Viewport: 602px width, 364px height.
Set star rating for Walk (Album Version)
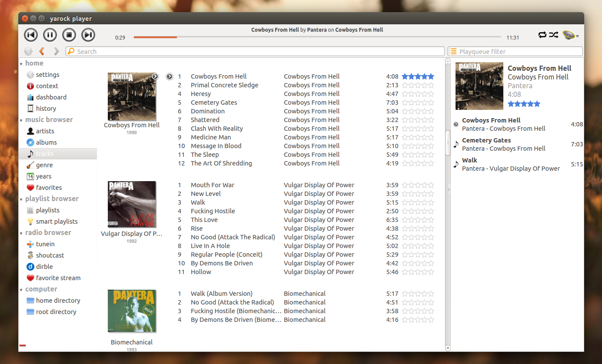tap(418, 294)
